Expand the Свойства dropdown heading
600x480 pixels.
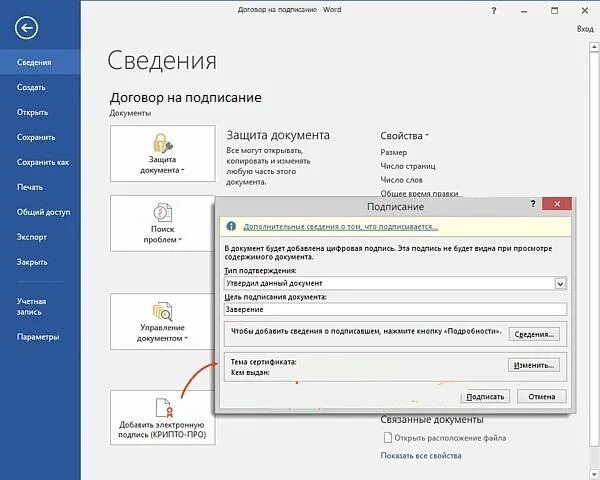tap(404, 136)
